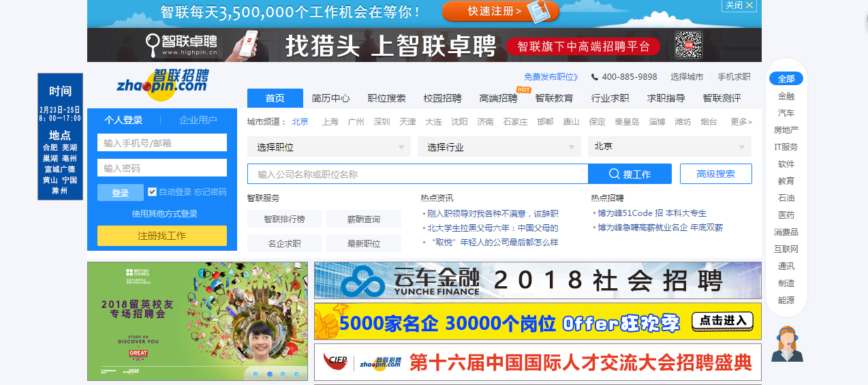Screen dimensions: 868x385
Task: Open the 北京 city dropdown
Action: coord(670,147)
